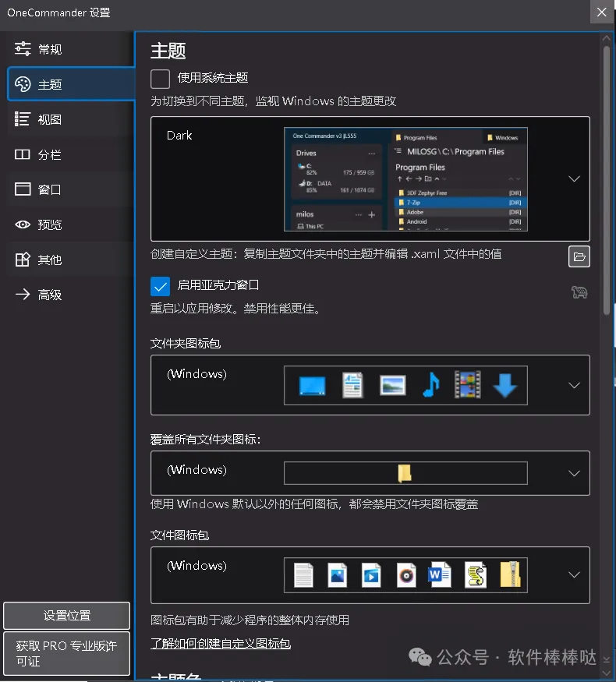Click the Dark theme name label
The width and height of the screenshot is (616, 682).
[179, 136]
